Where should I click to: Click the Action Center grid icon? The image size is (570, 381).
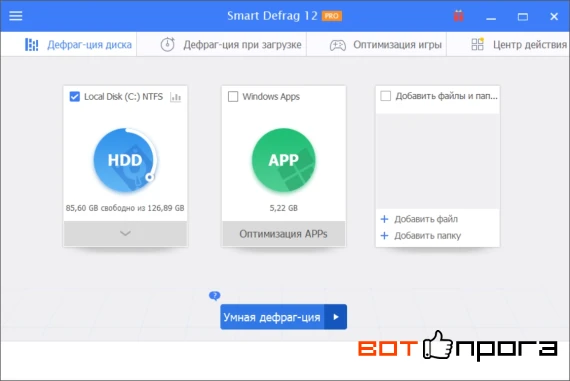[x=478, y=44]
